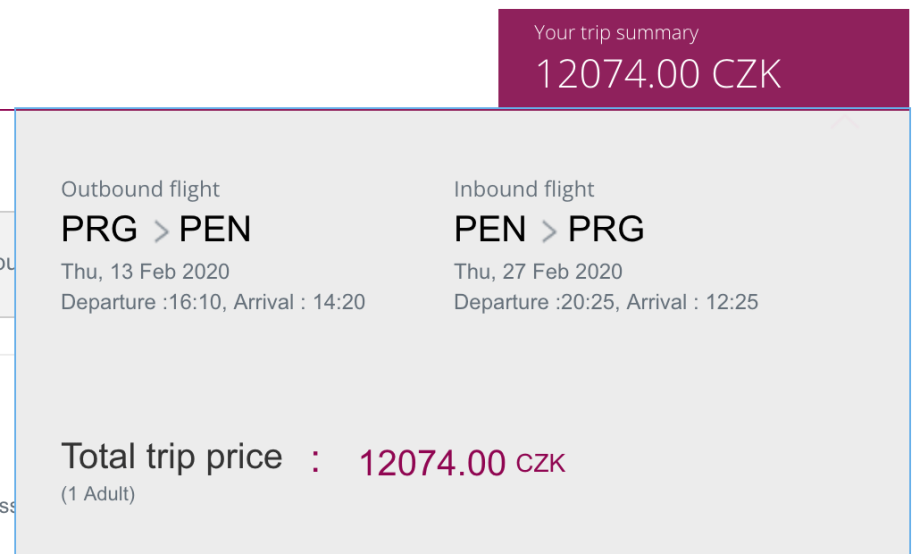Viewport: 920px width, 554px height.
Task: Select the "Inbound flight" label
Action: pos(524,189)
